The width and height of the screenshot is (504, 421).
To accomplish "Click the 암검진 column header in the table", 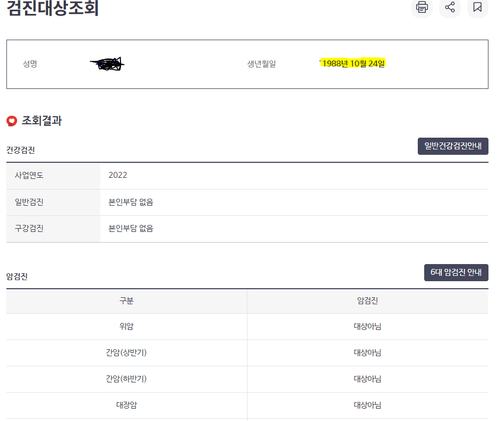I will point(367,301).
